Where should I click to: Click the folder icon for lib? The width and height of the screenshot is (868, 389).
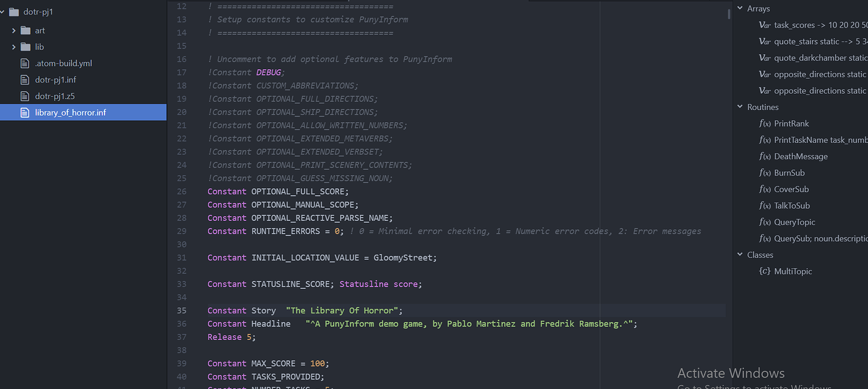point(25,46)
